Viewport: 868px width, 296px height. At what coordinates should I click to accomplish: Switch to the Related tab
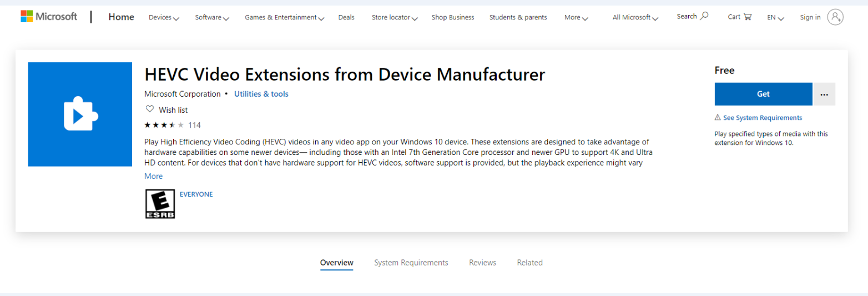530,263
